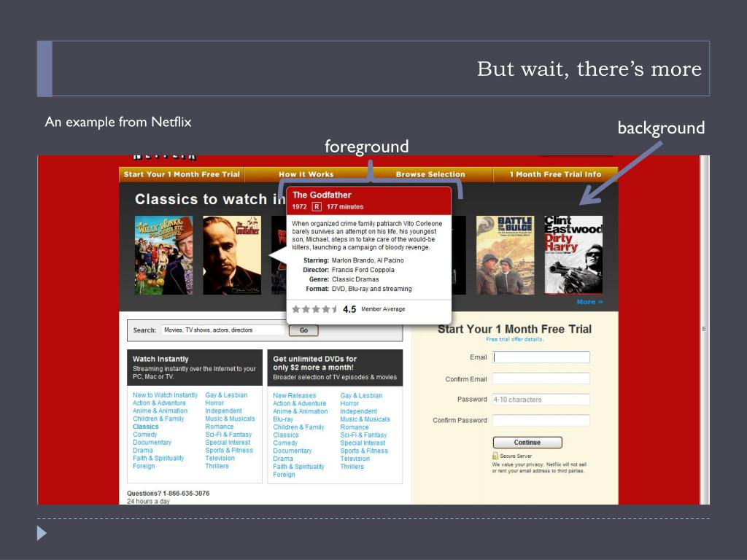The width and height of the screenshot is (747, 560).
Task: Open Watch Instantly Television link
Action: (x=220, y=458)
